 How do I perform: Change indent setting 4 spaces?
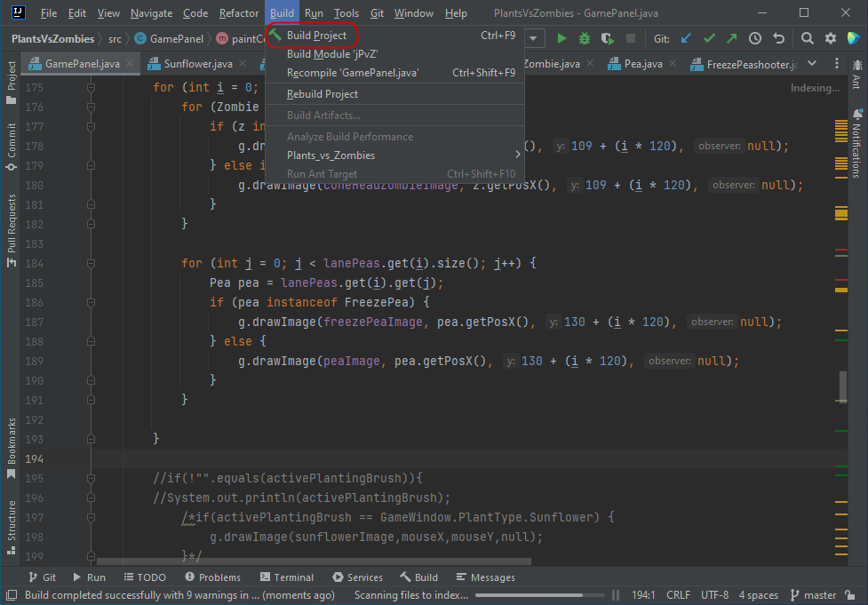coord(759,595)
